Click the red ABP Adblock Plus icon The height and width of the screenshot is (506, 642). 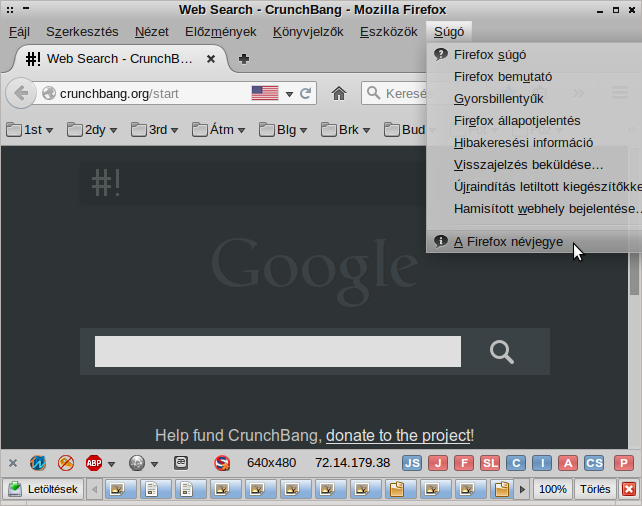pos(94,463)
